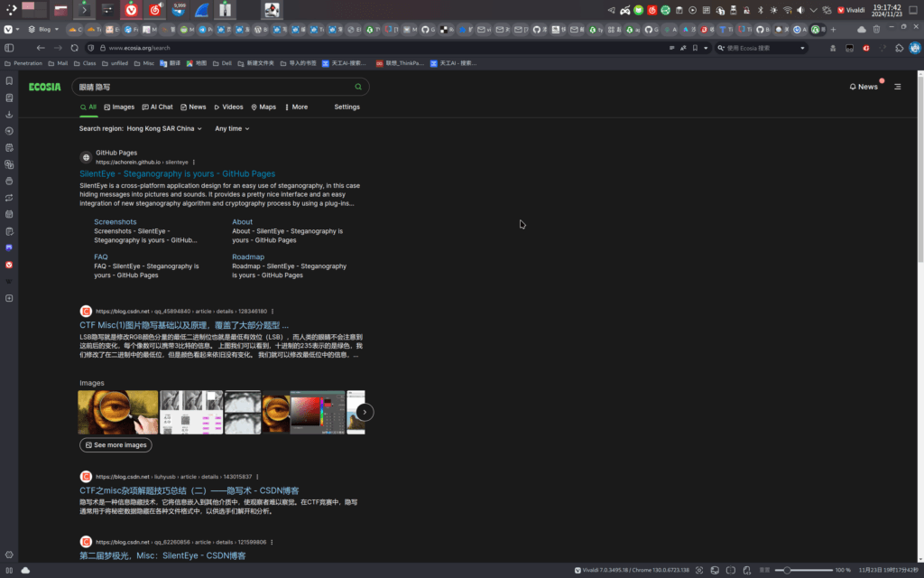Open the workspace Blog dropdown
This screenshot has height=578, width=924.
pyautogui.click(x=43, y=30)
